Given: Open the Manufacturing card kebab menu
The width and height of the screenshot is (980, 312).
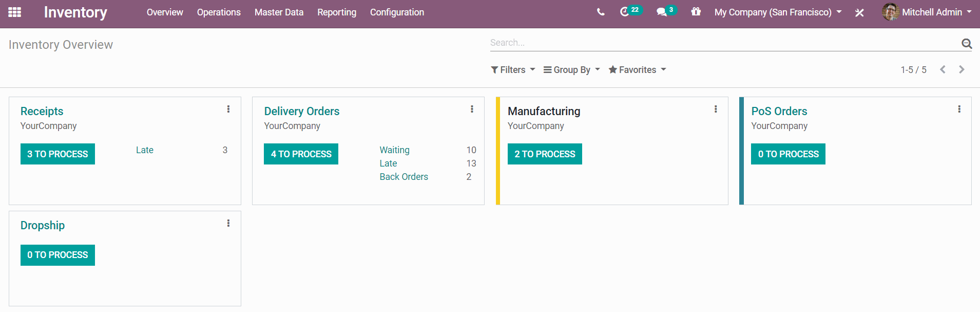Looking at the screenshot, I should point(716,109).
